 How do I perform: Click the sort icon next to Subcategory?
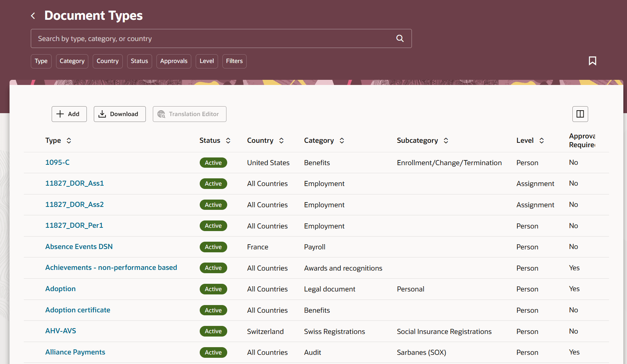point(446,140)
